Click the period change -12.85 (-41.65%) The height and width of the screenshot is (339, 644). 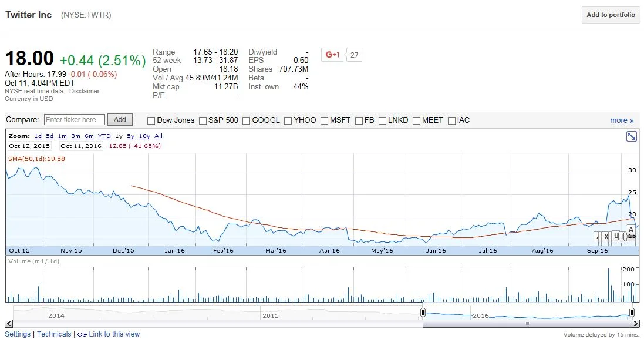coord(133,146)
